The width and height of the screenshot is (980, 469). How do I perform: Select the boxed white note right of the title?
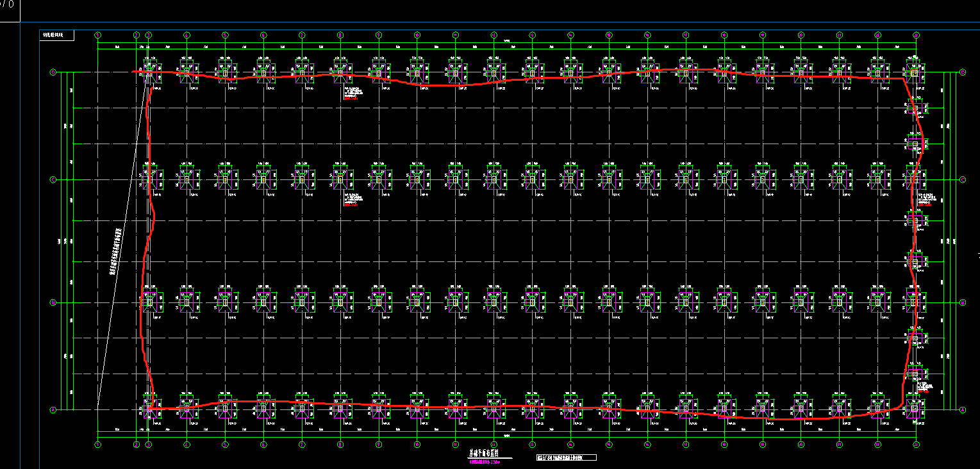coord(566,457)
